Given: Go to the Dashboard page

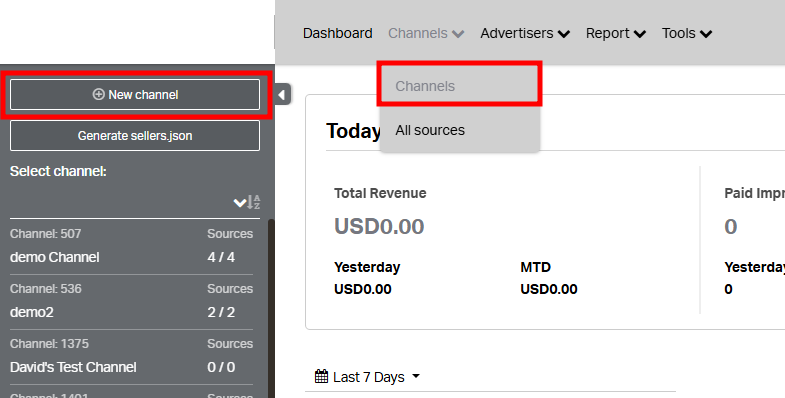Looking at the screenshot, I should [x=337, y=34].
